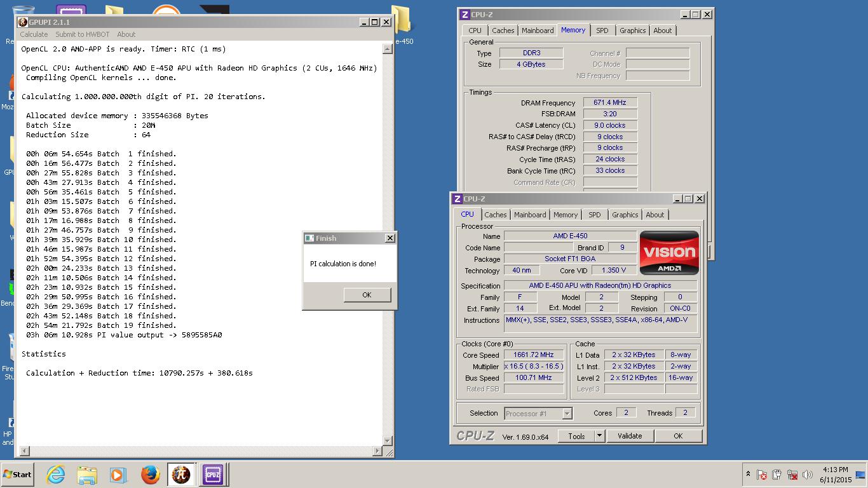
Task: Click the Multiplier value x 16.5
Action: coord(534,367)
